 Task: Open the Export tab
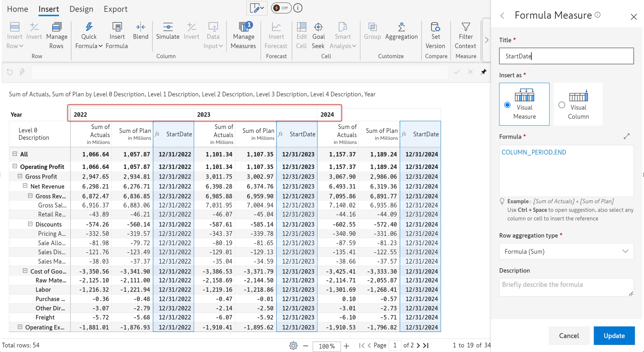(115, 9)
